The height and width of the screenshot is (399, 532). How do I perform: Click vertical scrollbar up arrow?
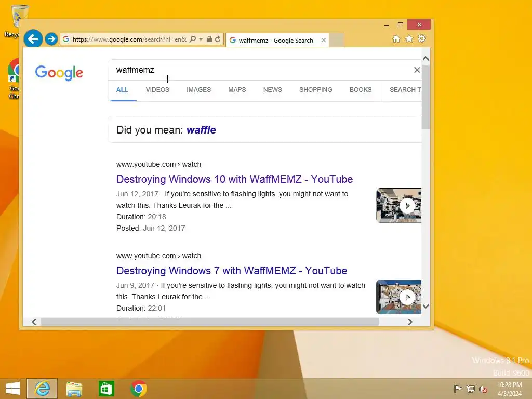tap(426, 59)
